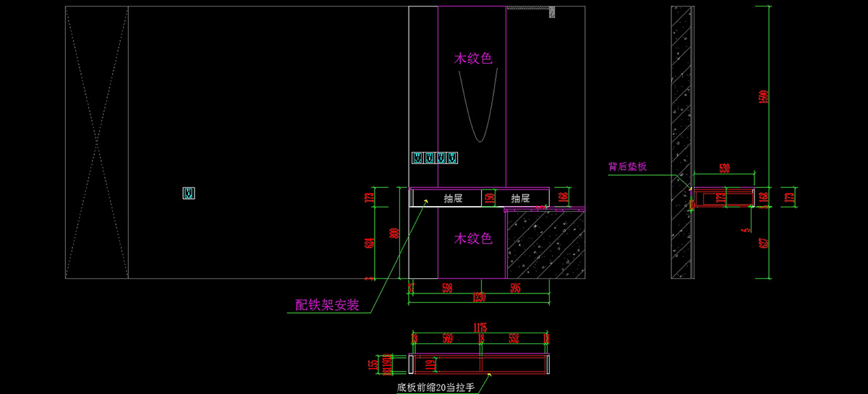Select the 155 dimension beside plan view
868x394 pixels.
point(373,365)
